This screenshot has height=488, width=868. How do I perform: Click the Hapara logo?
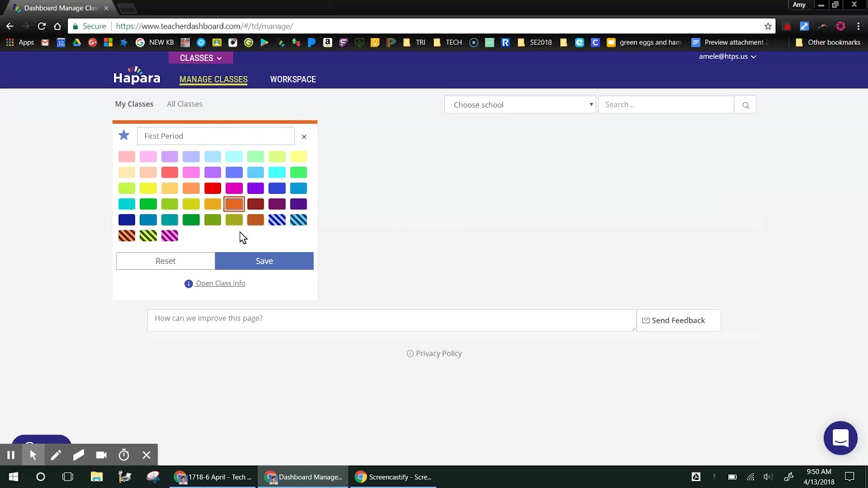[137, 75]
